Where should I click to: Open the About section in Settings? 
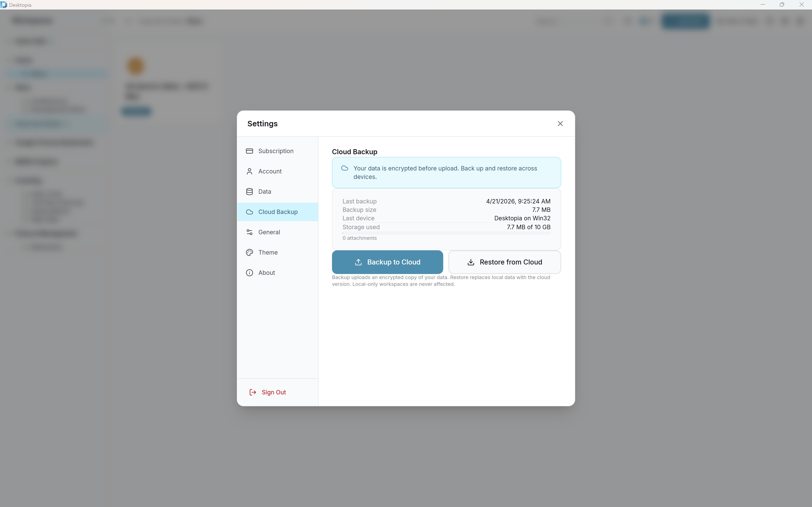266,273
